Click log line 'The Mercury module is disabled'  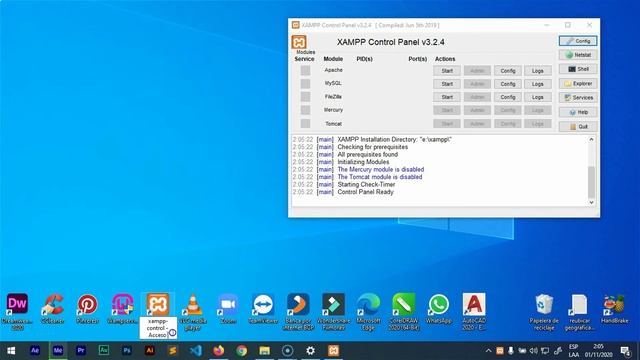(x=380, y=169)
